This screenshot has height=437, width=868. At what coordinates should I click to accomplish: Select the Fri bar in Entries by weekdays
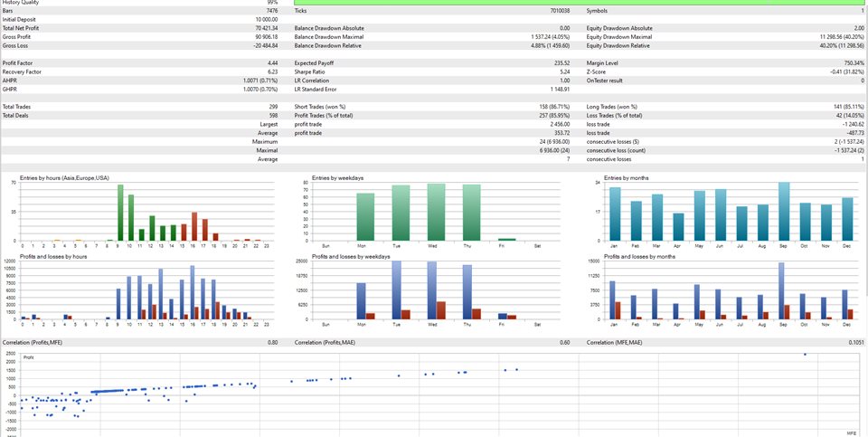pos(506,239)
